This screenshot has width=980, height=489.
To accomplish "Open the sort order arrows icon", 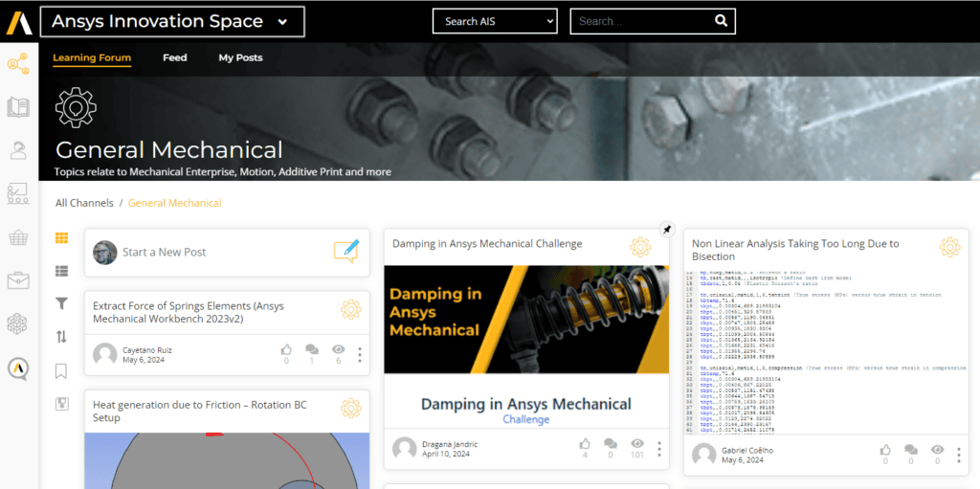I will [61, 337].
